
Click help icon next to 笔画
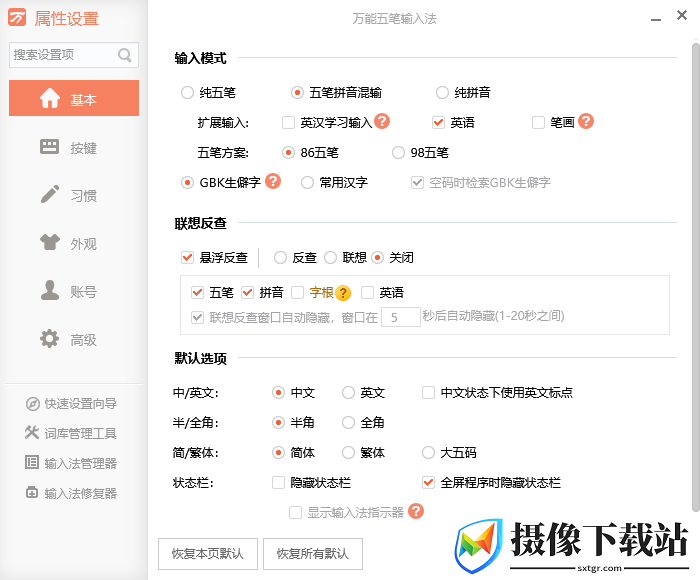point(586,121)
